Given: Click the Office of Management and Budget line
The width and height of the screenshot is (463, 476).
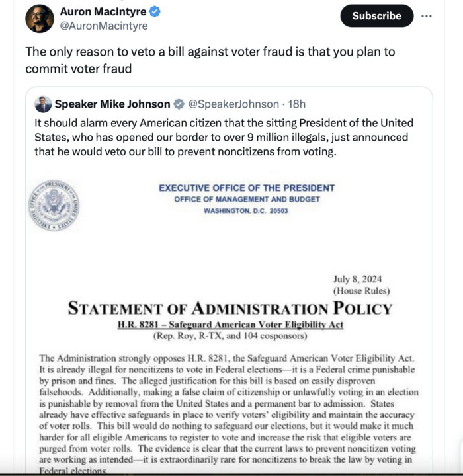Looking at the screenshot, I should pyautogui.click(x=247, y=199).
